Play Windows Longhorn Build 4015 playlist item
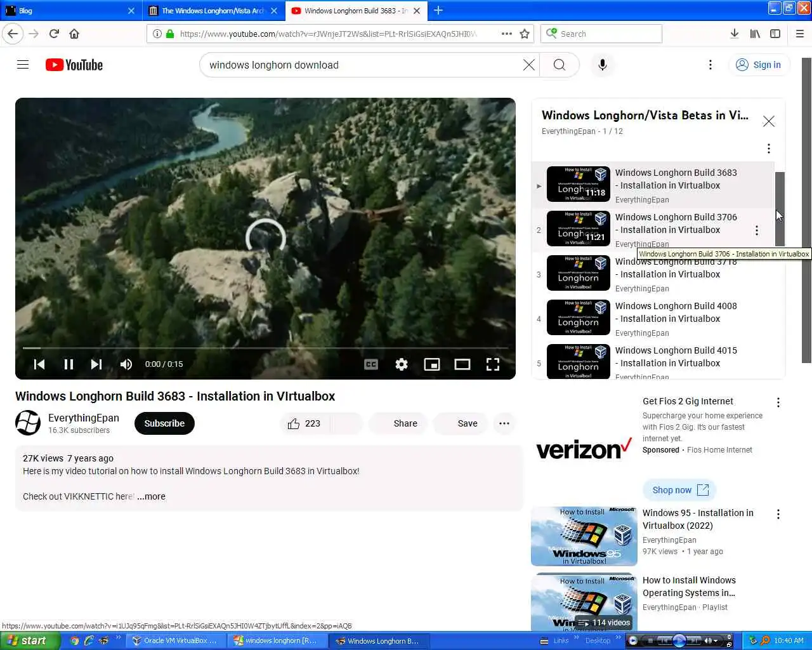This screenshot has height=650, width=812. click(653, 361)
